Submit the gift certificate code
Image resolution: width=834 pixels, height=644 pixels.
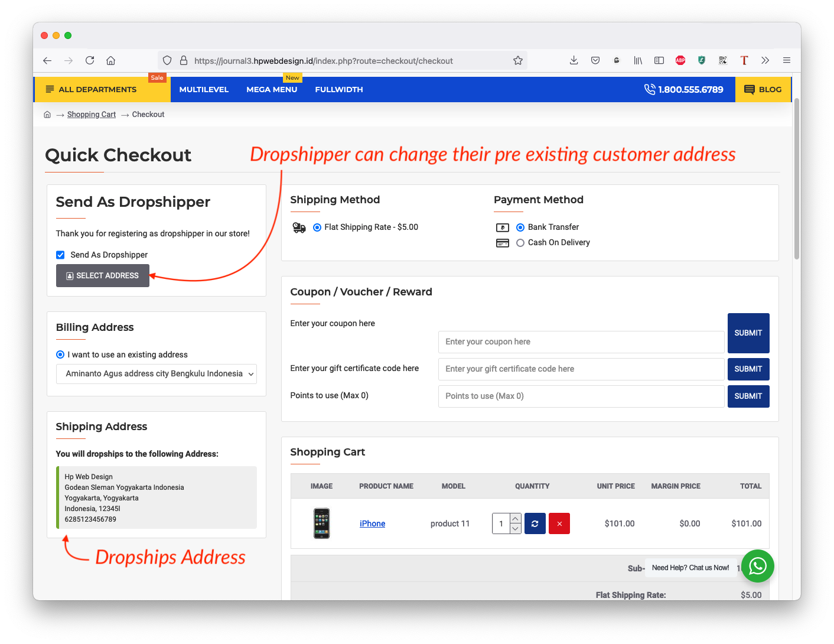[x=748, y=369]
